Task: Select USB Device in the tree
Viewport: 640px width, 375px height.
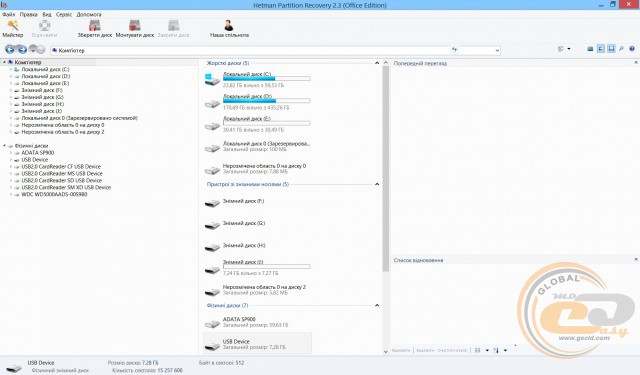Action: 34,160
